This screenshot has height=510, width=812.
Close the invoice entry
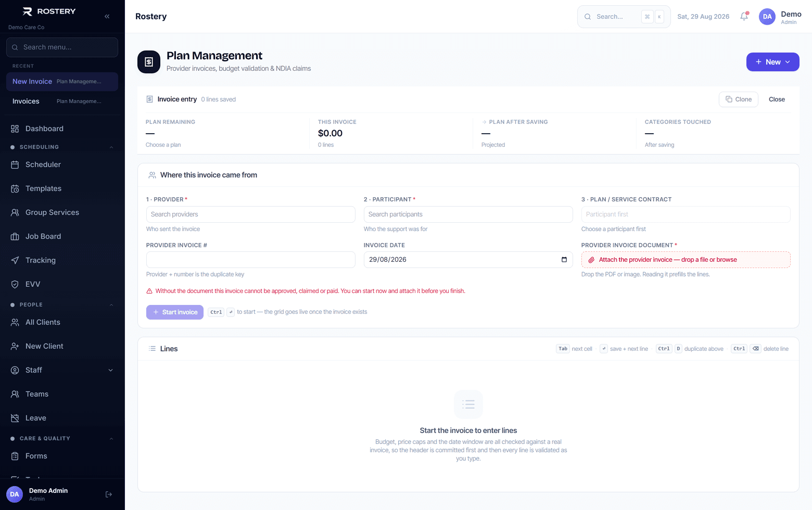[777, 99]
